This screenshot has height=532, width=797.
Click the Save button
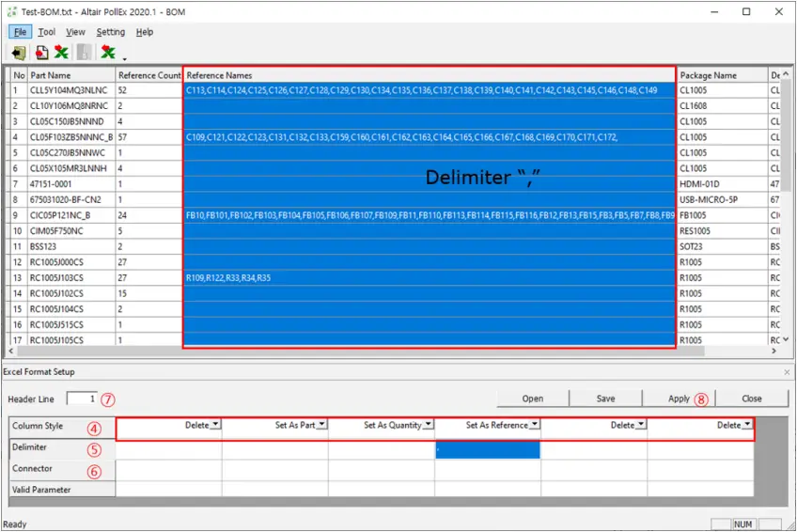pyautogui.click(x=606, y=399)
